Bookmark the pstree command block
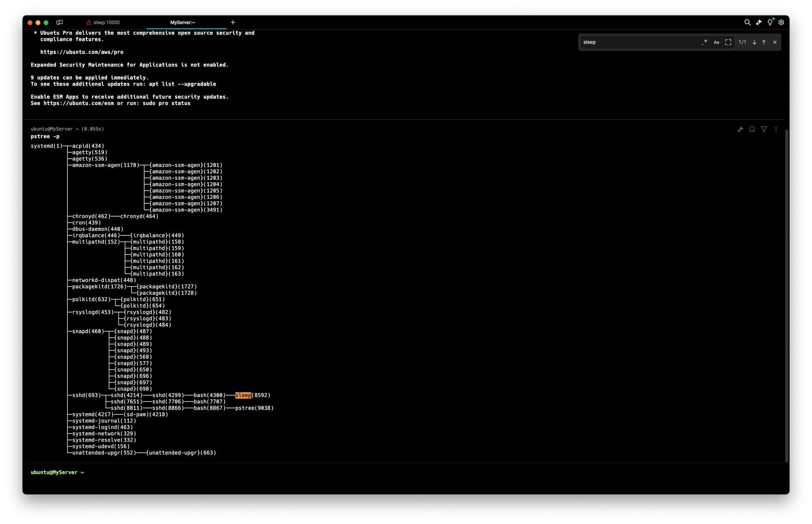812x524 pixels. tap(752, 129)
